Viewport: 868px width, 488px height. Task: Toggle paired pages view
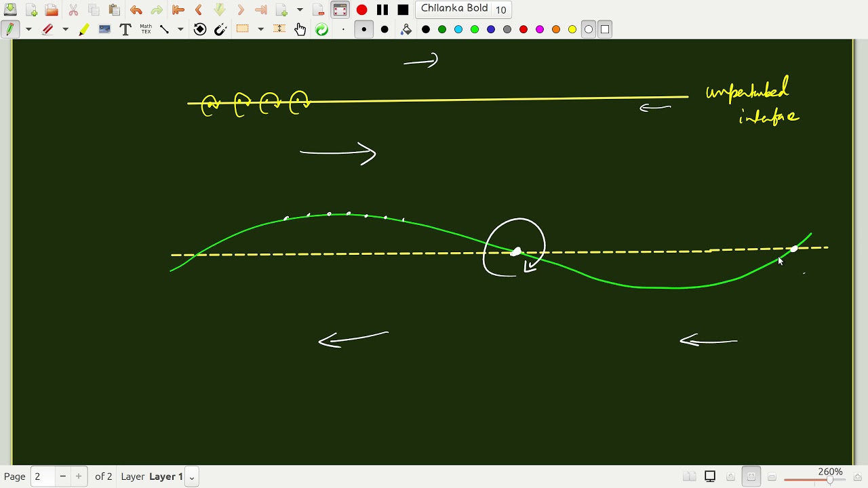(x=689, y=476)
